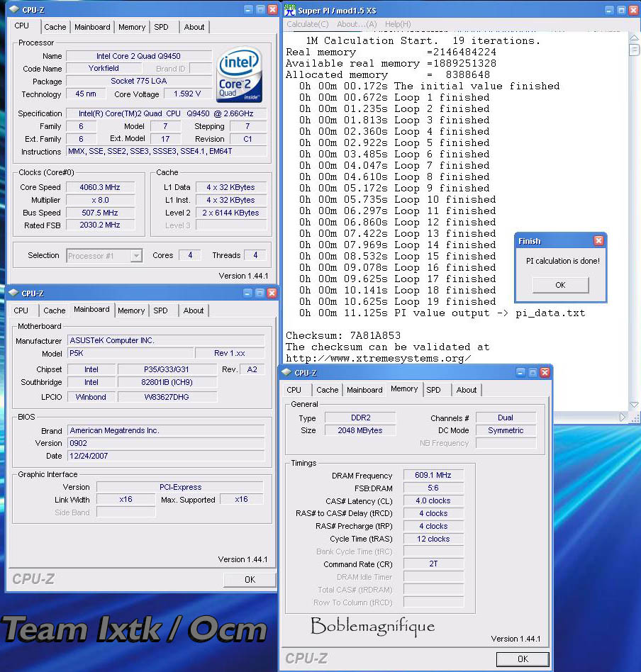
Task: Click the Bus Speed 507.5 MHz value
Action: [x=100, y=213]
